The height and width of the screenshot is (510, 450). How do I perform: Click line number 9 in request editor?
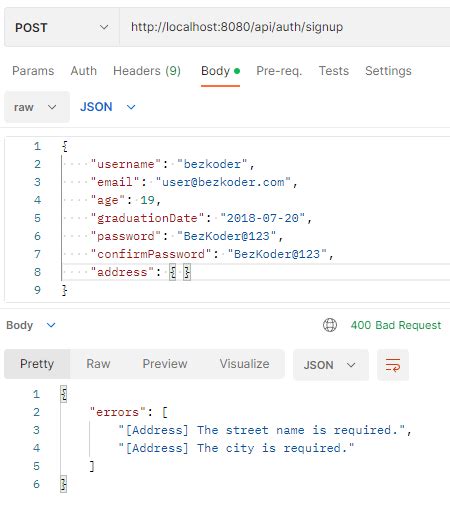click(x=37, y=290)
